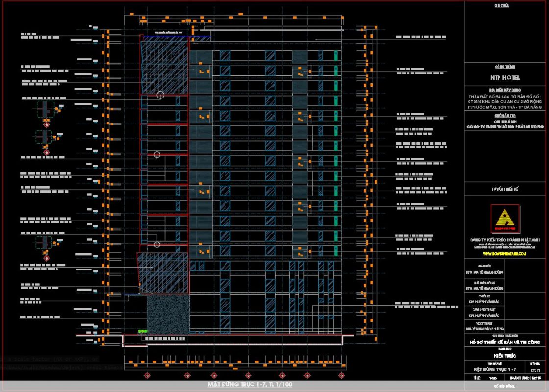Select the CÔNG TY KIẾN TRÚC HOÀNG NHẬT ANH text
Viewport: 549px width, 392px height.
(x=505, y=239)
